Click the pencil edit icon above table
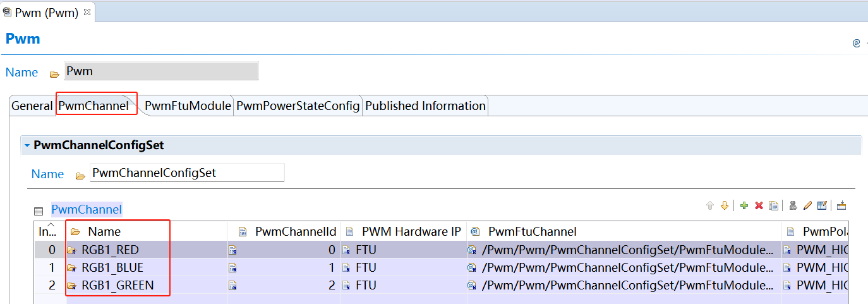 [x=807, y=205]
